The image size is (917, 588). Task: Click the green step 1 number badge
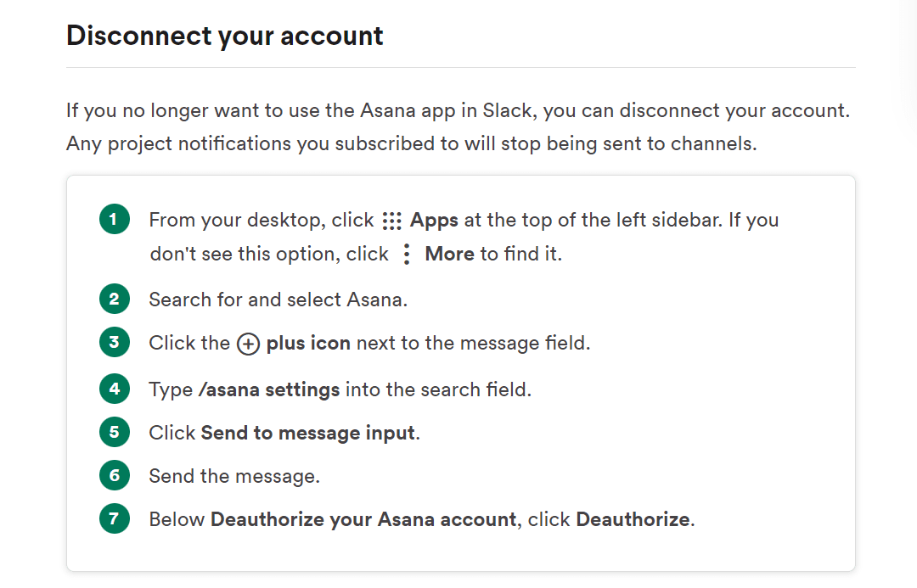click(114, 220)
